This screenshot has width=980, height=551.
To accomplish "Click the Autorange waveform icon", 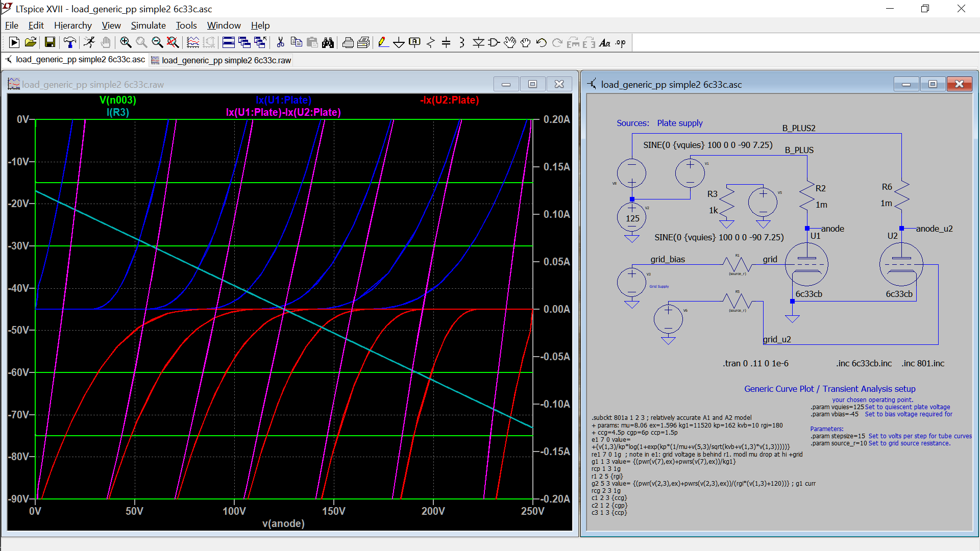I will [x=193, y=43].
